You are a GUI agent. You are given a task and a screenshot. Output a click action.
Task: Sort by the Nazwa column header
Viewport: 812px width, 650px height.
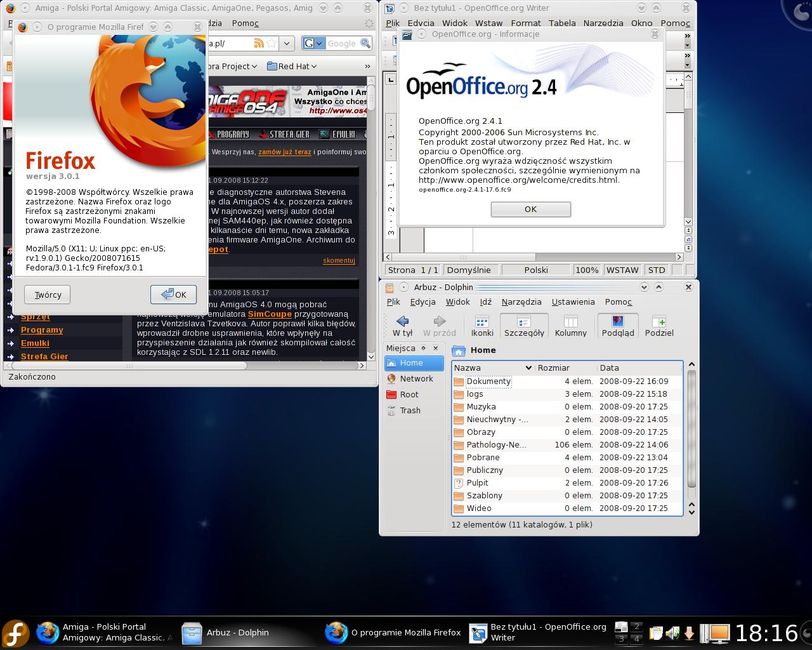(x=493, y=368)
